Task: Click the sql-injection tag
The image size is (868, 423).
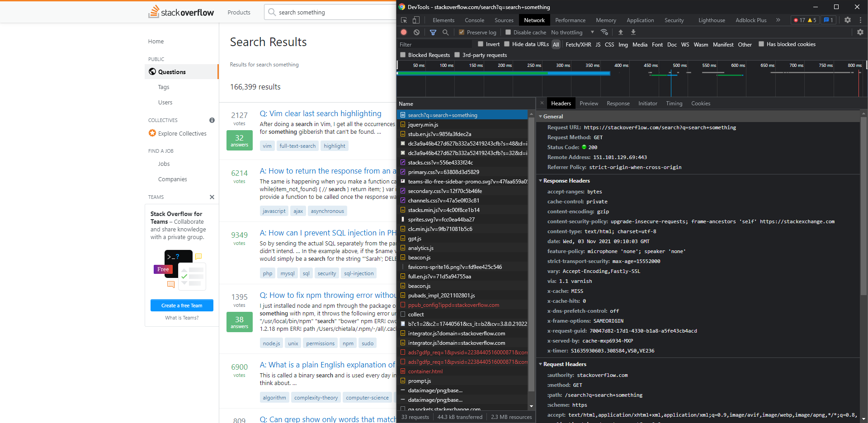Action: [359, 273]
